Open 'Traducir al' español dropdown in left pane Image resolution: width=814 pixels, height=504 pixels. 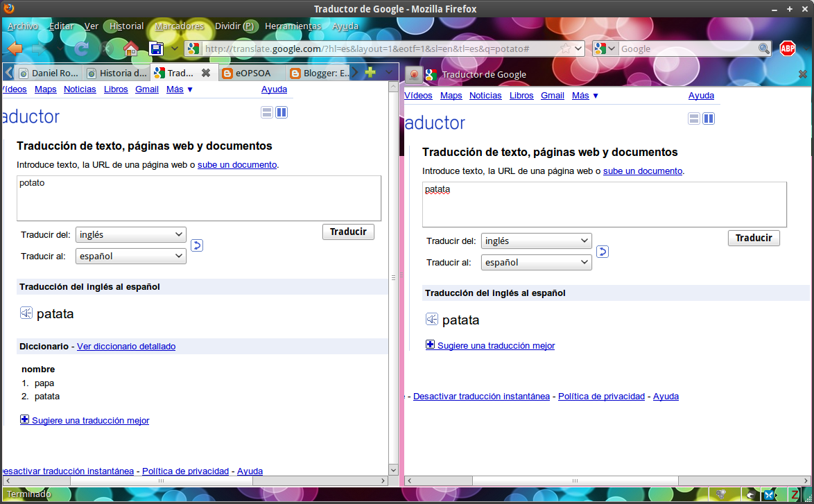(131, 256)
